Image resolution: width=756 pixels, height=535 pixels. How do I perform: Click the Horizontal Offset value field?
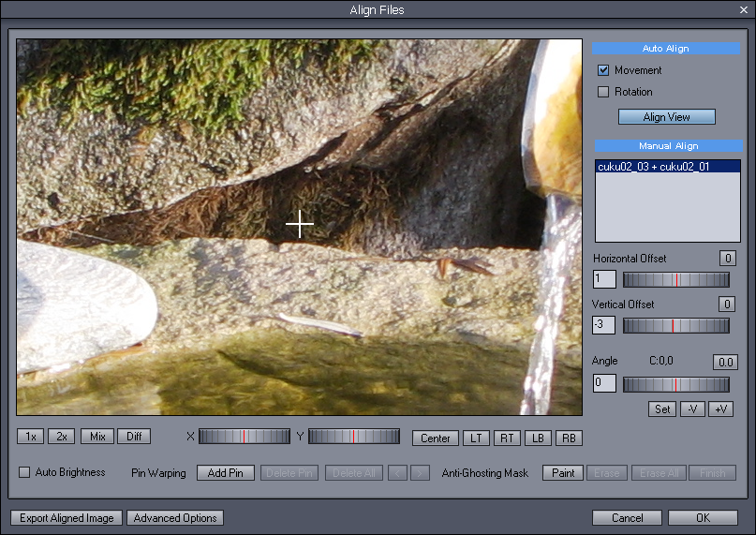(604, 279)
